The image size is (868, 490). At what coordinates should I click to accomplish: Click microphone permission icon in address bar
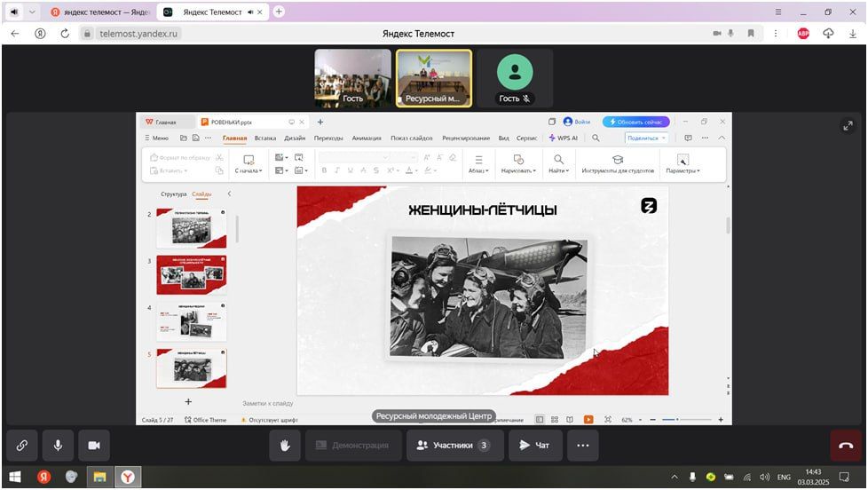point(730,33)
